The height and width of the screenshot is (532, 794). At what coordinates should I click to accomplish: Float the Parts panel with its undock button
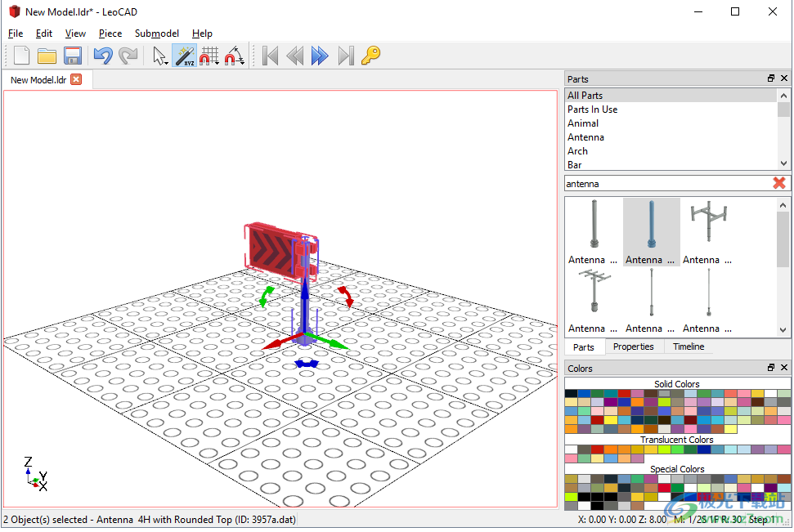770,78
